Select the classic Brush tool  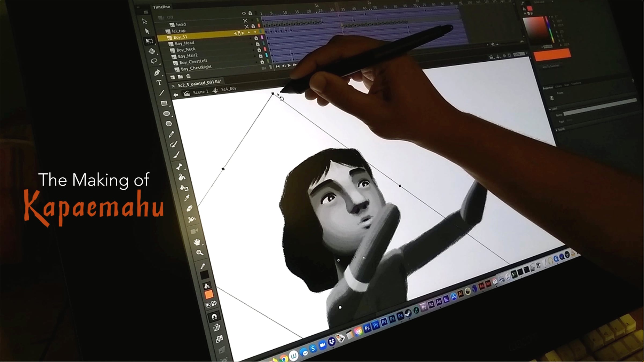click(176, 155)
